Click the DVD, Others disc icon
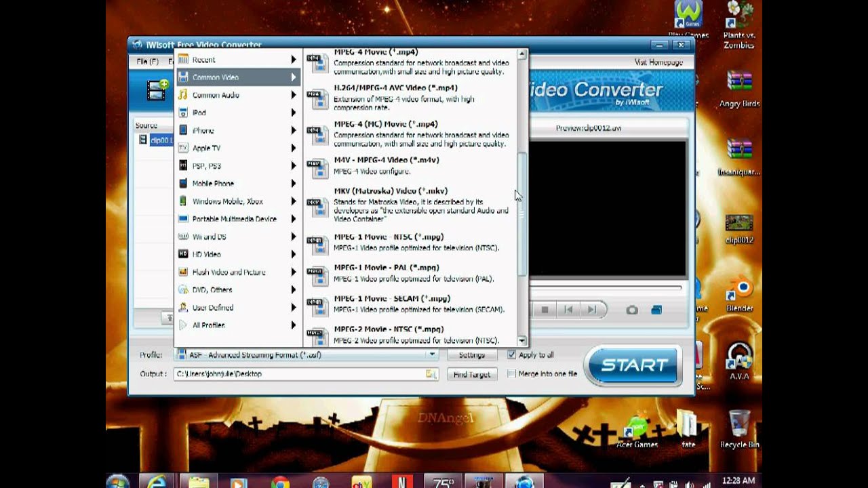868x488 pixels. [x=183, y=289]
